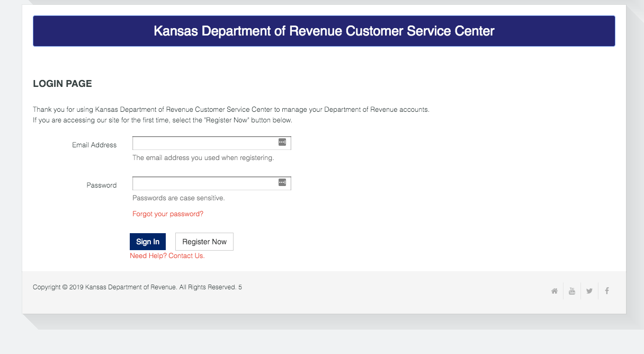Open the Forgot your password link
The image size is (644, 354).
tap(168, 214)
